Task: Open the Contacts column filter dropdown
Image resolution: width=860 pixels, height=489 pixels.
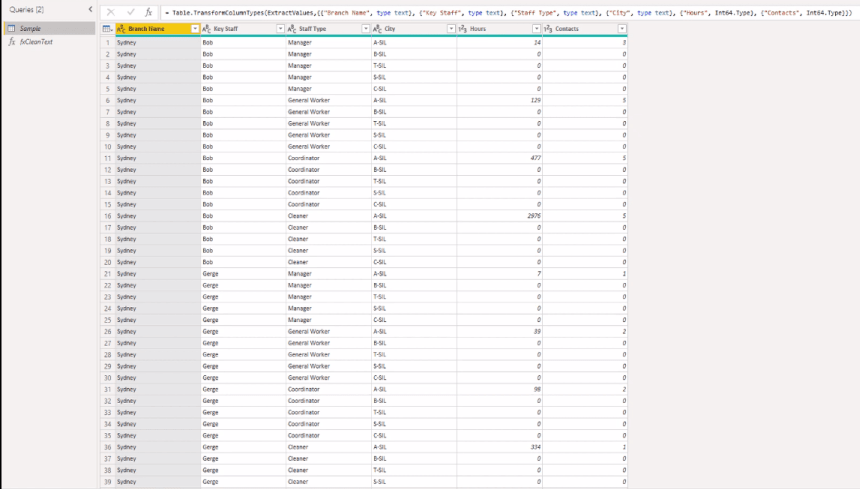Action: (x=622, y=29)
